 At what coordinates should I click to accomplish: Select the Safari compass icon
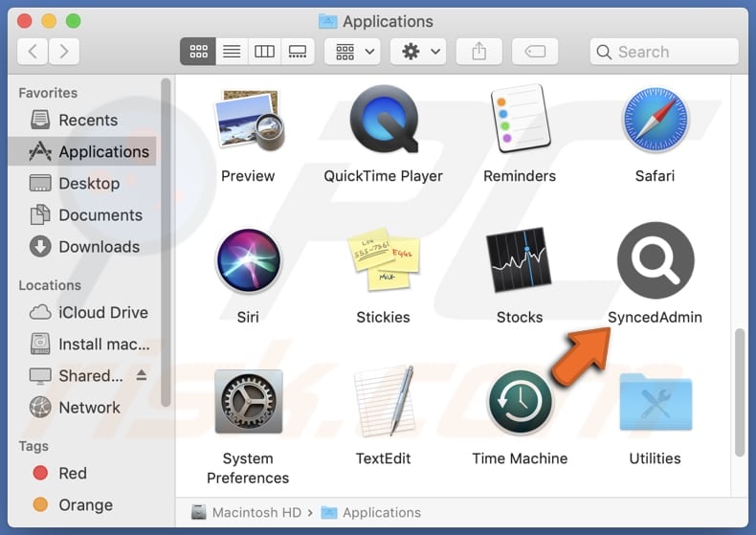click(x=656, y=119)
